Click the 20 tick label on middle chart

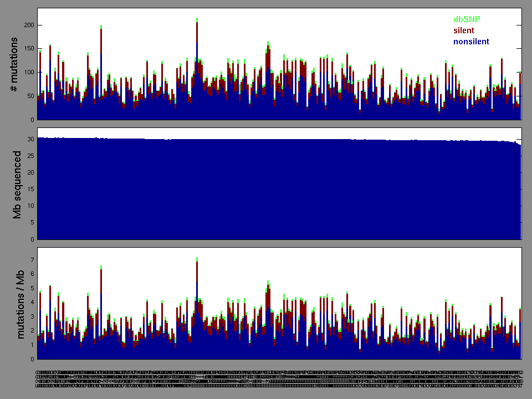click(31, 172)
